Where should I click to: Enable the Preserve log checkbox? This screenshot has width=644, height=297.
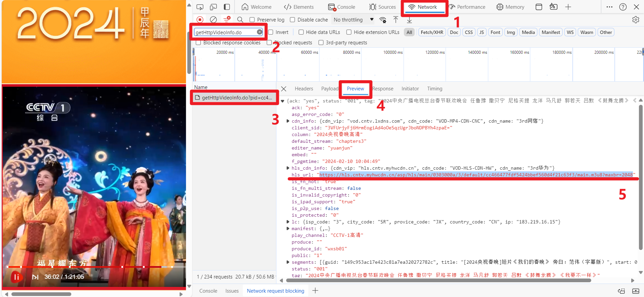[x=252, y=20]
